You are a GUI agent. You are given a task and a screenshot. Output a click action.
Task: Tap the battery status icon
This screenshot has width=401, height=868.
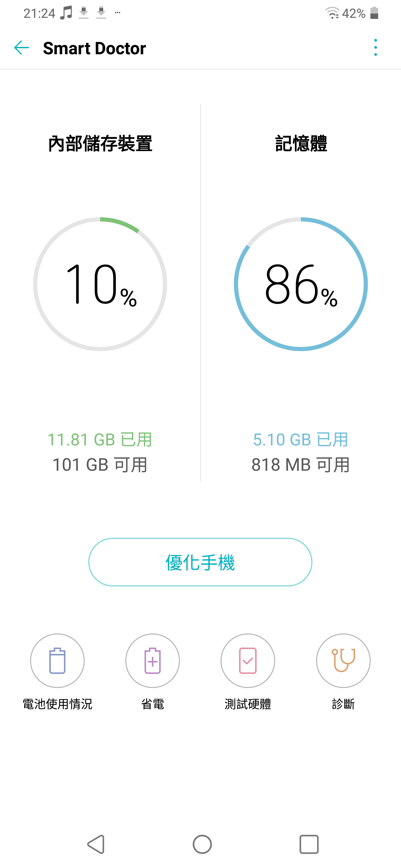(374, 13)
